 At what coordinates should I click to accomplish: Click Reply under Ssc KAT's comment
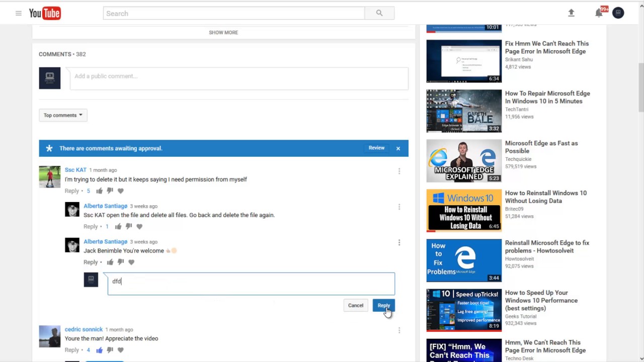click(x=71, y=191)
